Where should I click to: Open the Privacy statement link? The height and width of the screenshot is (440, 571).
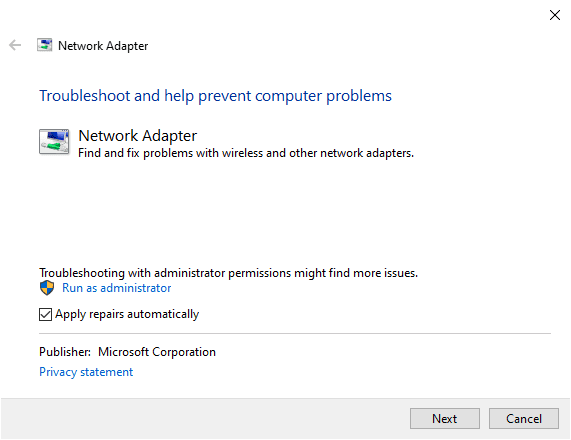coord(86,372)
